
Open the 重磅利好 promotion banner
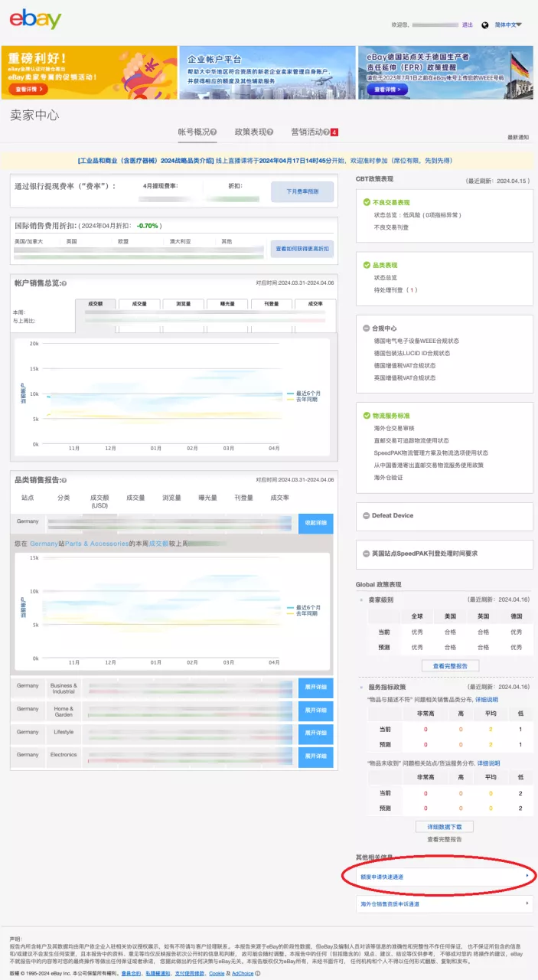coord(89,72)
